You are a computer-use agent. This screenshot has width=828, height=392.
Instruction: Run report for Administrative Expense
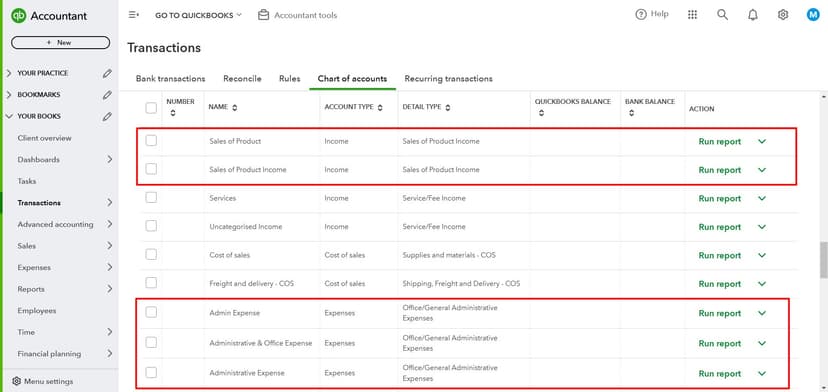click(x=720, y=374)
